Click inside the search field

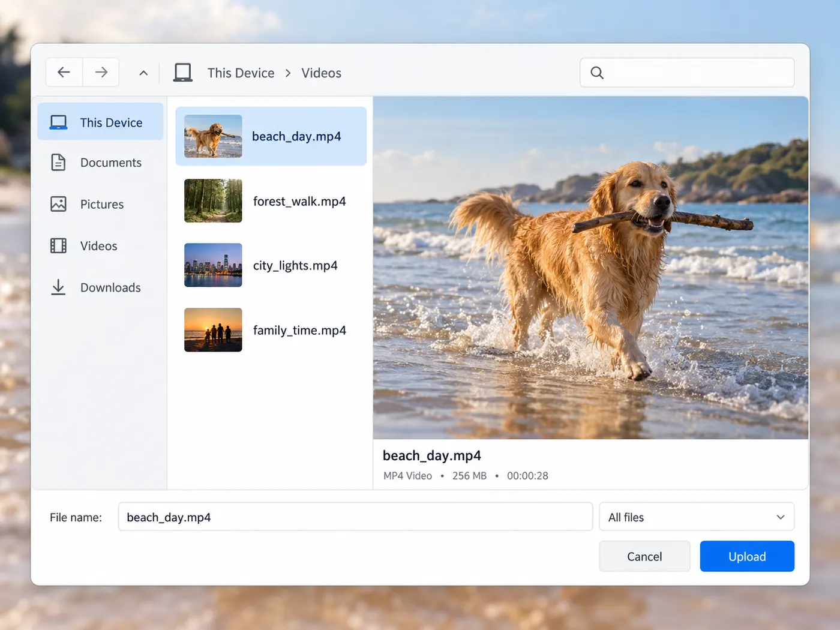click(x=687, y=73)
